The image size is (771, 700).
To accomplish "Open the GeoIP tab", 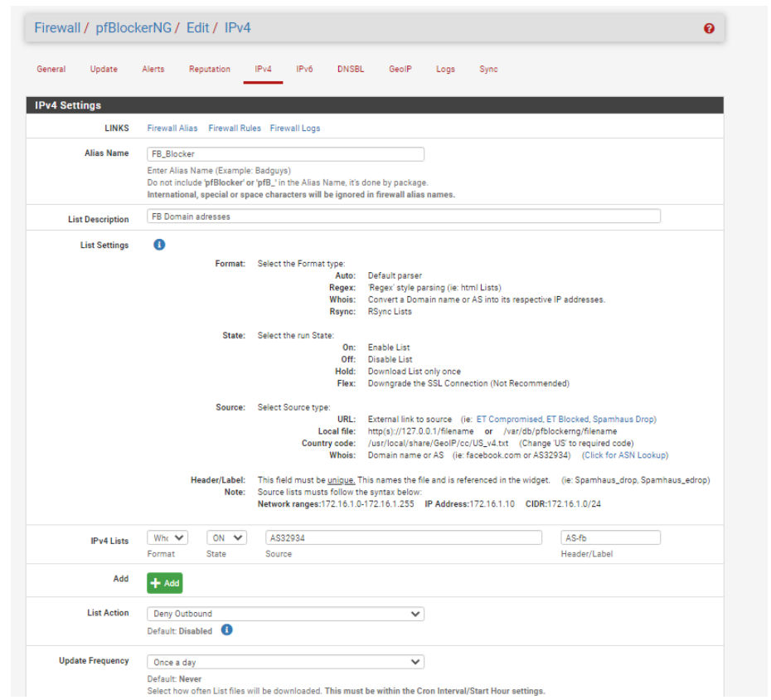I will pos(400,70).
